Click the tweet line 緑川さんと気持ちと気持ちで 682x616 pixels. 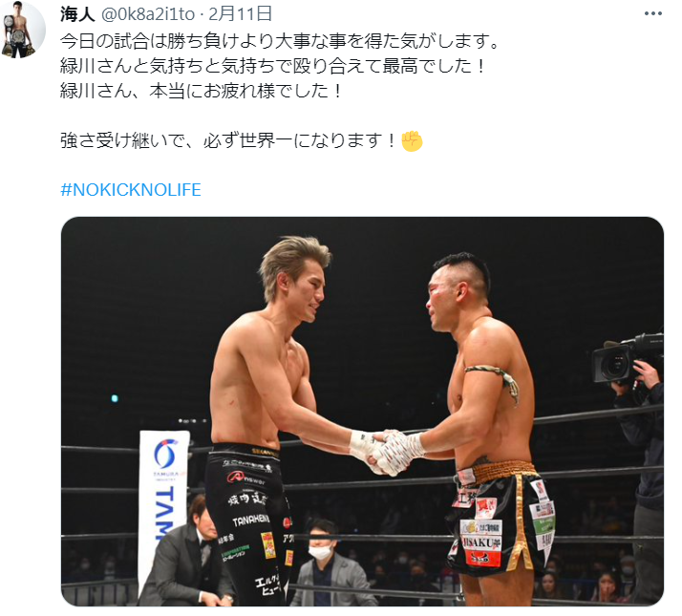pos(273,67)
